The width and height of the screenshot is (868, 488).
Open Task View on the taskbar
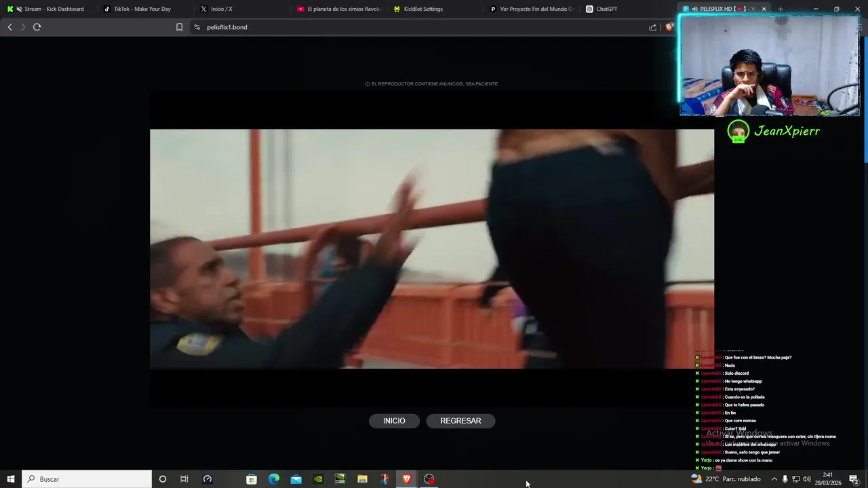click(x=184, y=479)
